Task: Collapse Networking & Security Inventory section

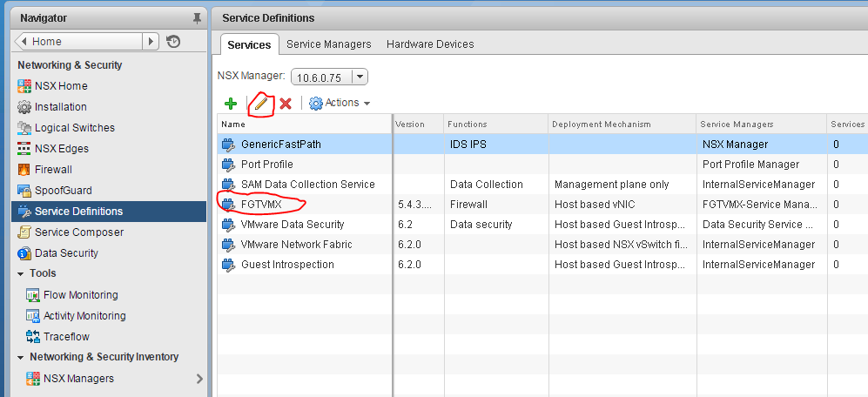Action: click(x=21, y=357)
